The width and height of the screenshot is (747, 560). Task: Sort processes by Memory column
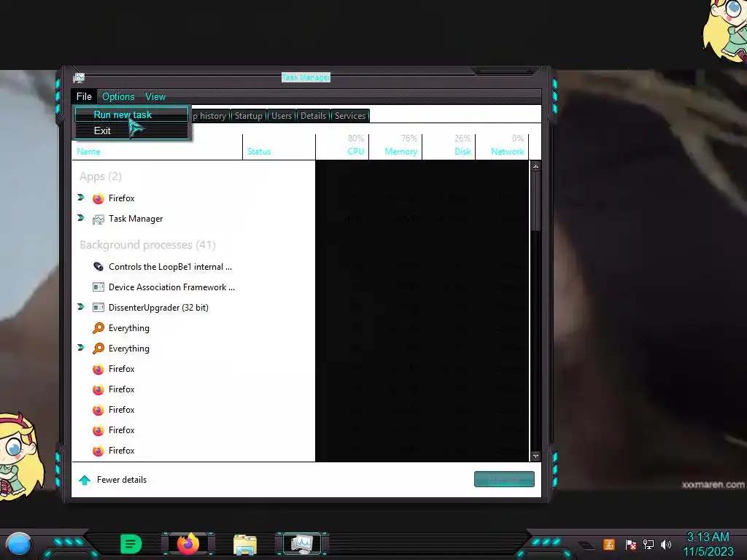click(395, 147)
